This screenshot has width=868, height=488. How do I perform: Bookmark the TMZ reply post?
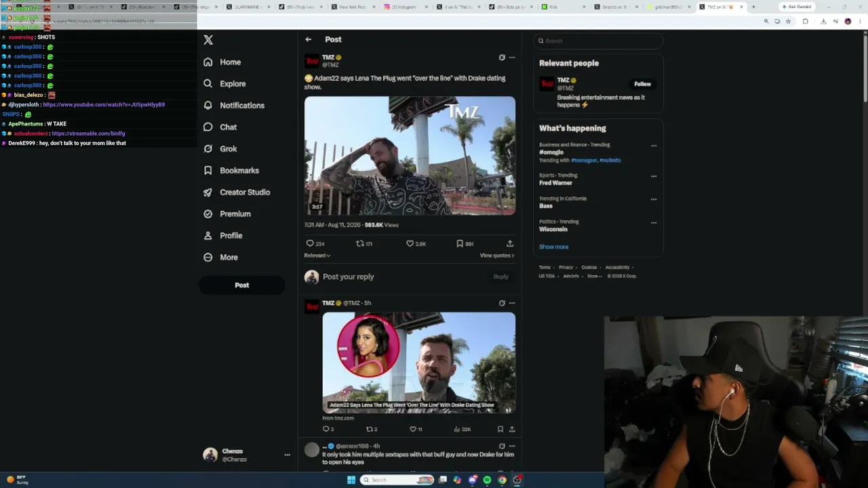click(500, 429)
